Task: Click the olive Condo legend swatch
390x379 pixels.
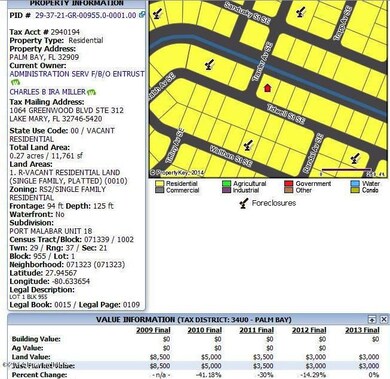Action: [355, 190]
